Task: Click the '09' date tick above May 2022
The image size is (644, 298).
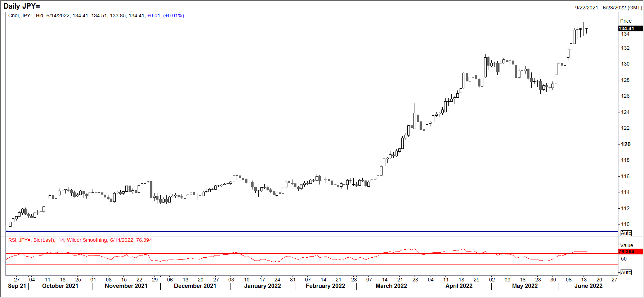Action: click(x=507, y=280)
